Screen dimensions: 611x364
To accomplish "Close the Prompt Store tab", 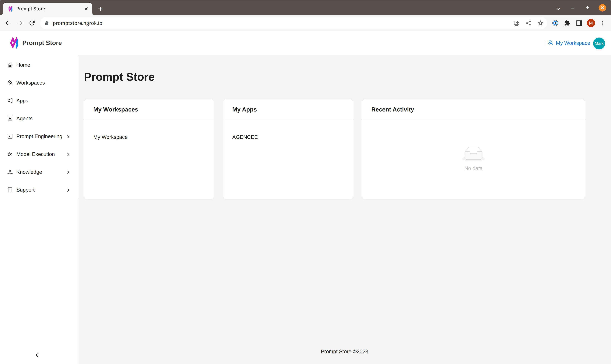I will (x=86, y=9).
